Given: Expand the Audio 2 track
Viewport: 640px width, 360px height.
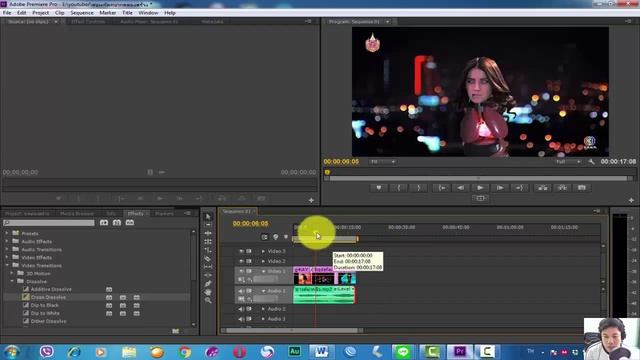Looking at the screenshot, I should (263, 309).
